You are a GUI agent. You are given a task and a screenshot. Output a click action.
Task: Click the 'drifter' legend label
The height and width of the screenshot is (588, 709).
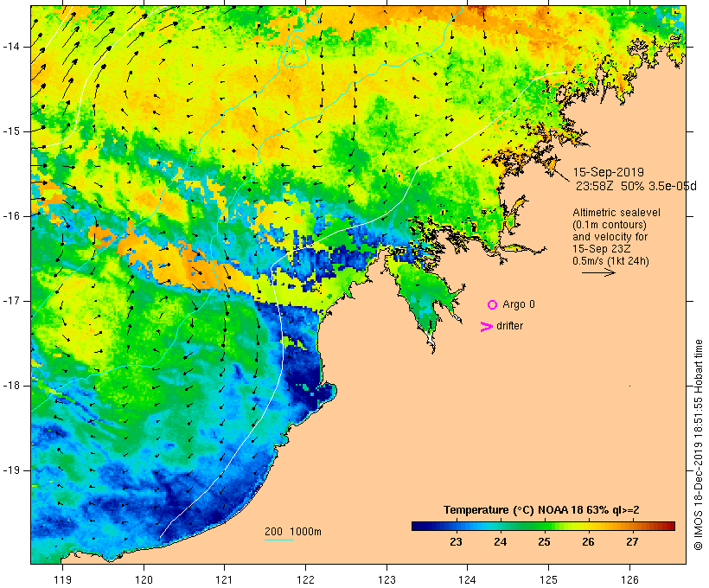509,326
